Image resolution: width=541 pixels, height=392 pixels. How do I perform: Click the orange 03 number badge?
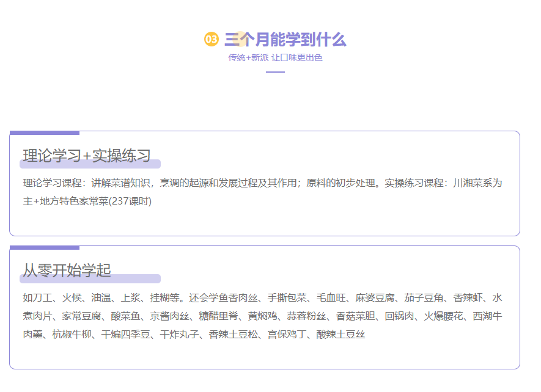click(x=211, y=40)
